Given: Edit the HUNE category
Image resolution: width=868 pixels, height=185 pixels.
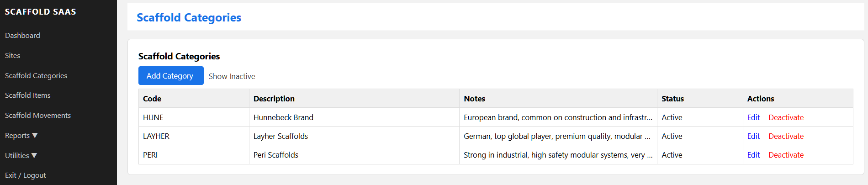Looking at the screenshot, I should pyautogui.click(x=753, y=117).
